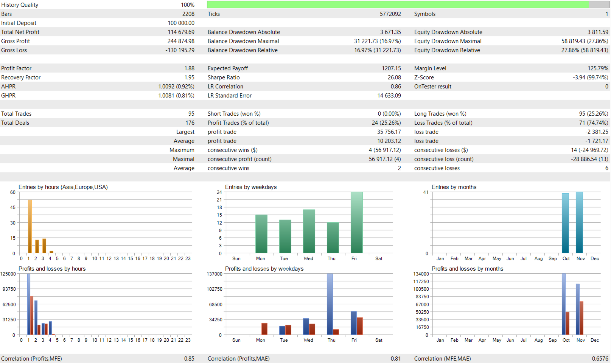The height and width of the screenshot is (364, 611).
Task: Click the Friday entries bar in weekdays chart
Action: click(x=357, y=223)
